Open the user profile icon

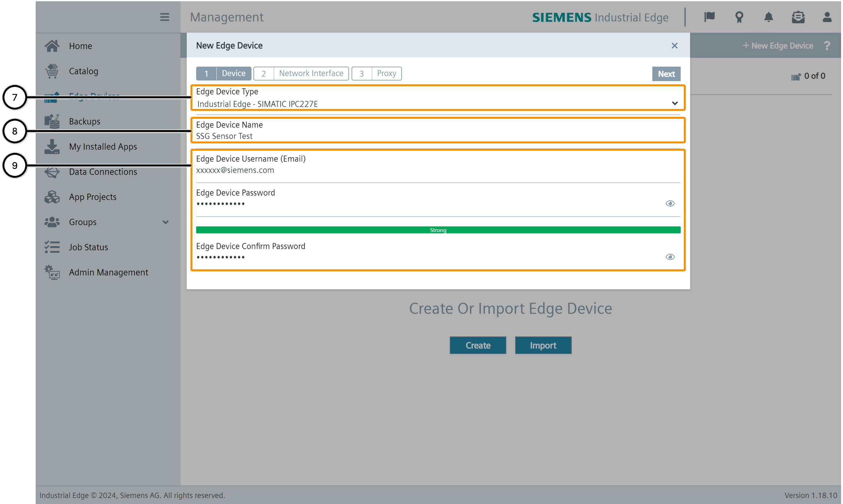tap(827, 17)
